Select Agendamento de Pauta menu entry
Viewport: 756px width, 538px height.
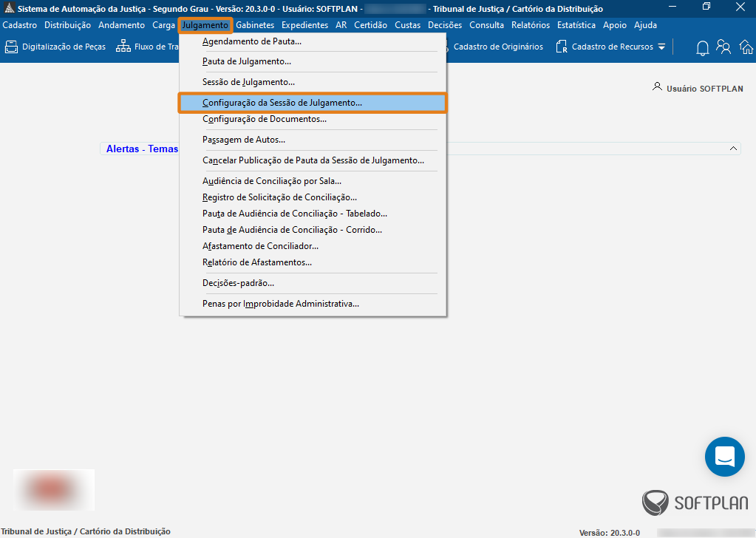313,41
